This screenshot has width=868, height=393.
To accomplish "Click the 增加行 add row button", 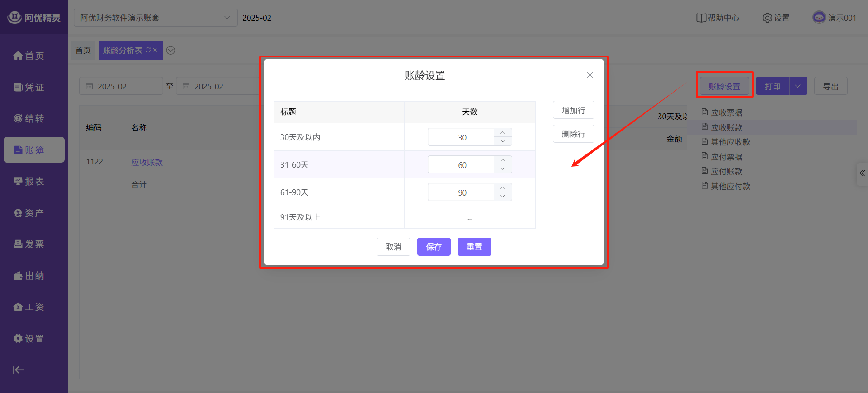I will [x=573, y=110].
